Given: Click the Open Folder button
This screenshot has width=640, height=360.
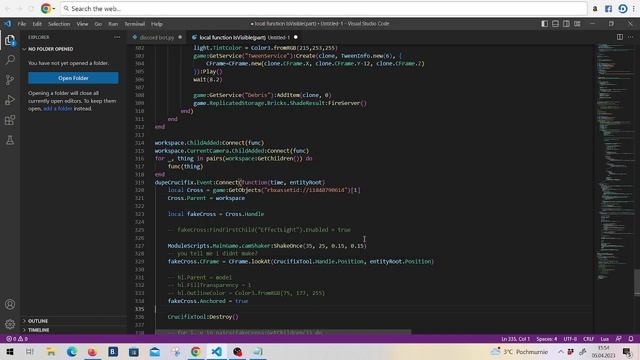Looking at the screenshot, I should pyautogui.click(x=73, y=78).
